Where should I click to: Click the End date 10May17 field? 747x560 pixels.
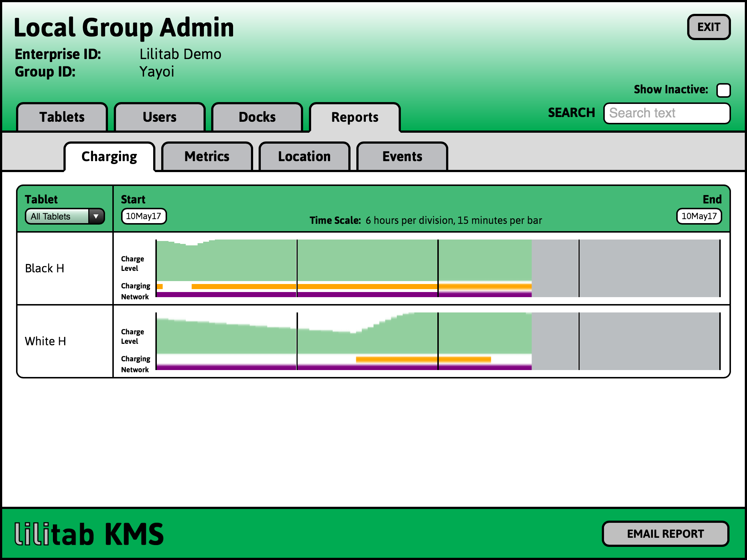(699, 216)
